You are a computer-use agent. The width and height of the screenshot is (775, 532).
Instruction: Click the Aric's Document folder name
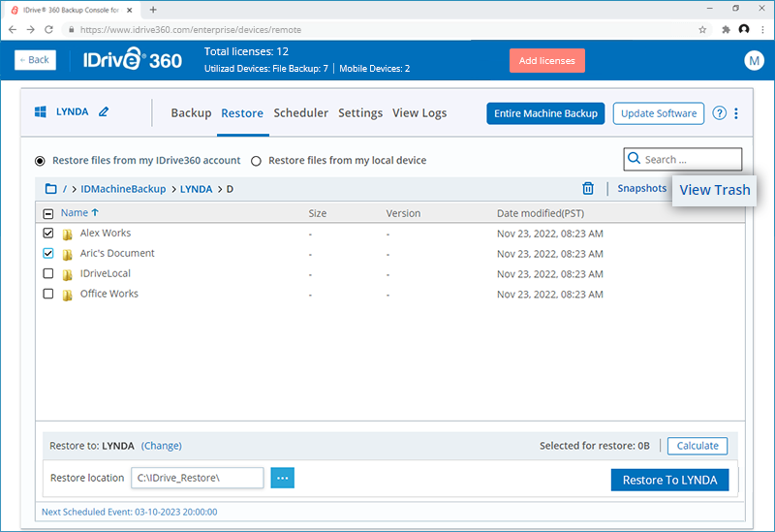pos(117,253)
